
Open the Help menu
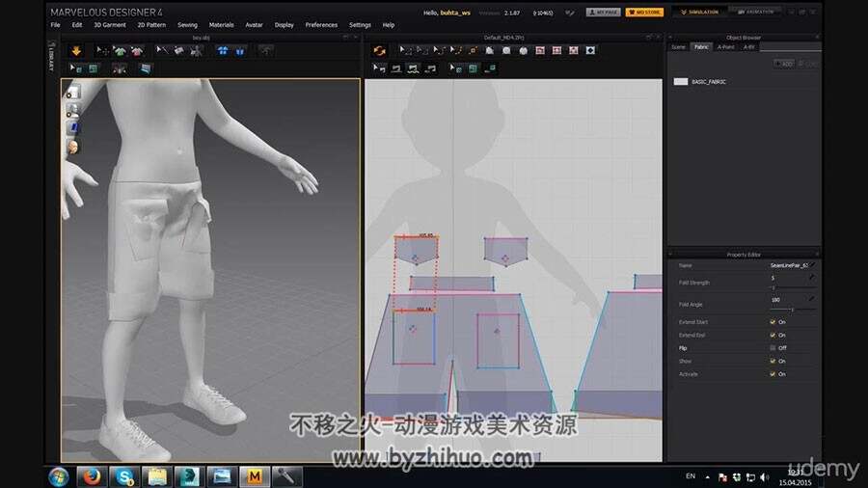point(389,25)
